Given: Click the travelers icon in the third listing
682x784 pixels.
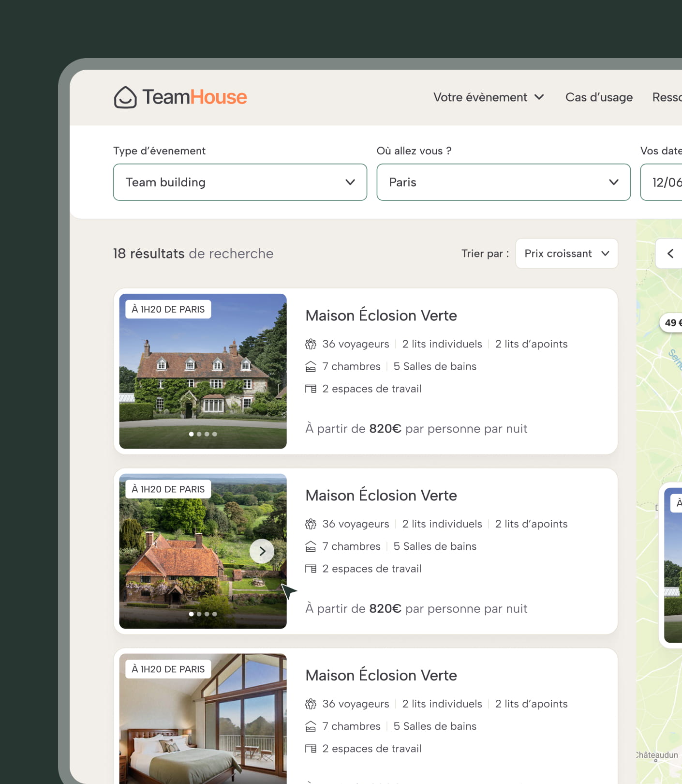Looking at the screenshot, I should (x=311, y=704).
